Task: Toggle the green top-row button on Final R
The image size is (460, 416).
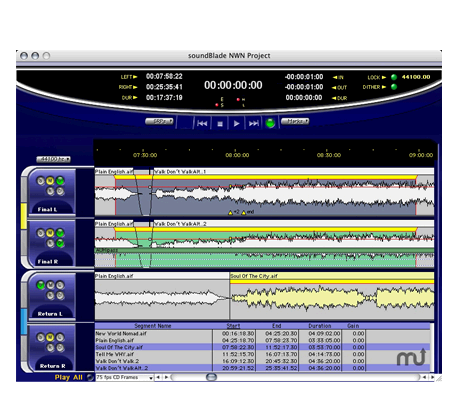Action: coord(60,233)
